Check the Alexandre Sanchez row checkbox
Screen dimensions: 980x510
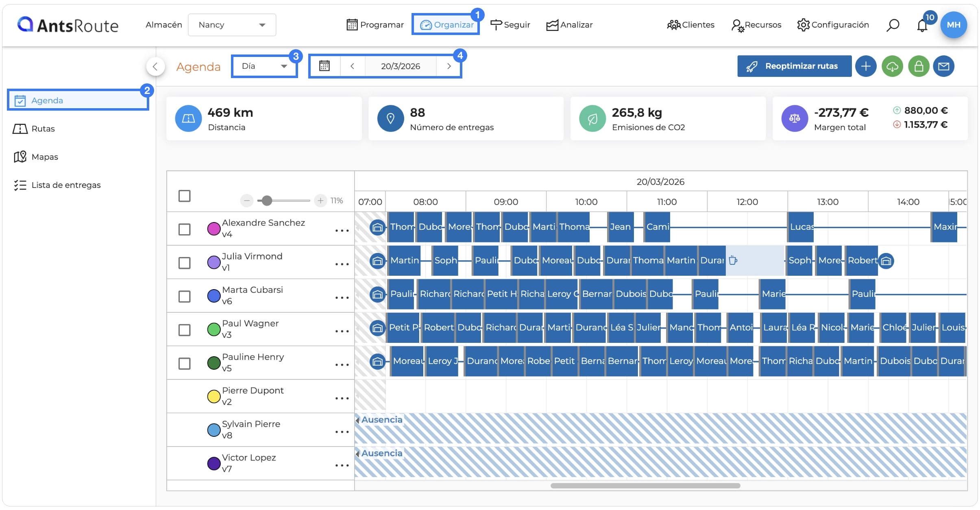click(184, 229)
